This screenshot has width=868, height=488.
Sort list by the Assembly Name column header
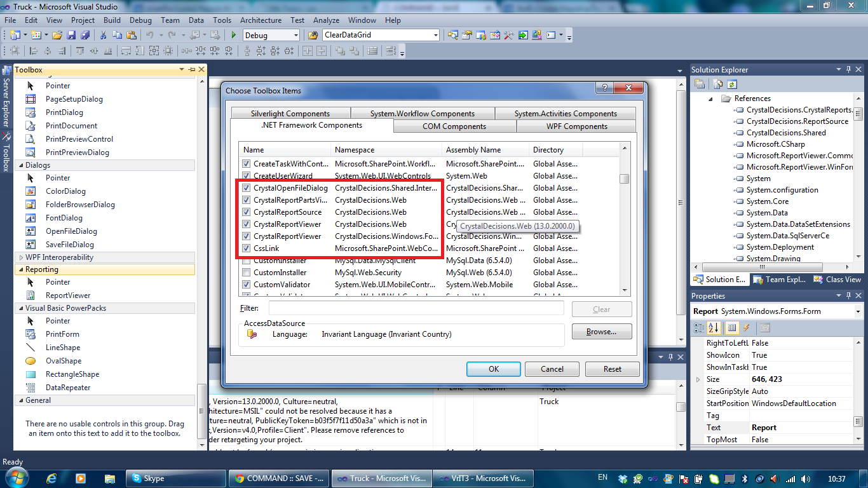click(486, 150)
